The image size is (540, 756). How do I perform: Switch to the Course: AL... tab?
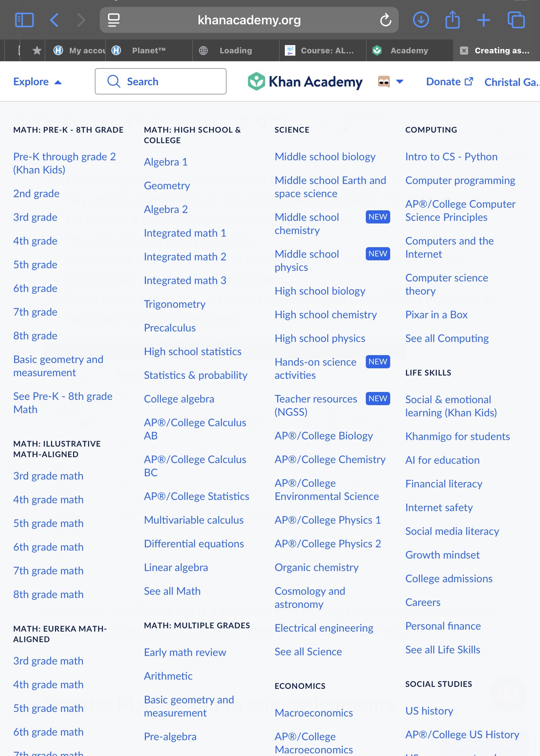(x=323, y=50)
